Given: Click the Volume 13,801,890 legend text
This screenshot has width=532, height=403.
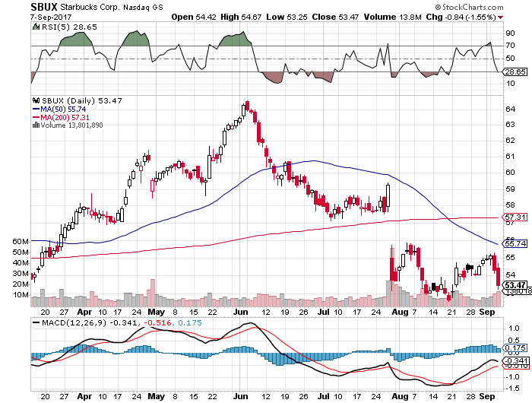Looking at the screenshot, I should (71, 125).
